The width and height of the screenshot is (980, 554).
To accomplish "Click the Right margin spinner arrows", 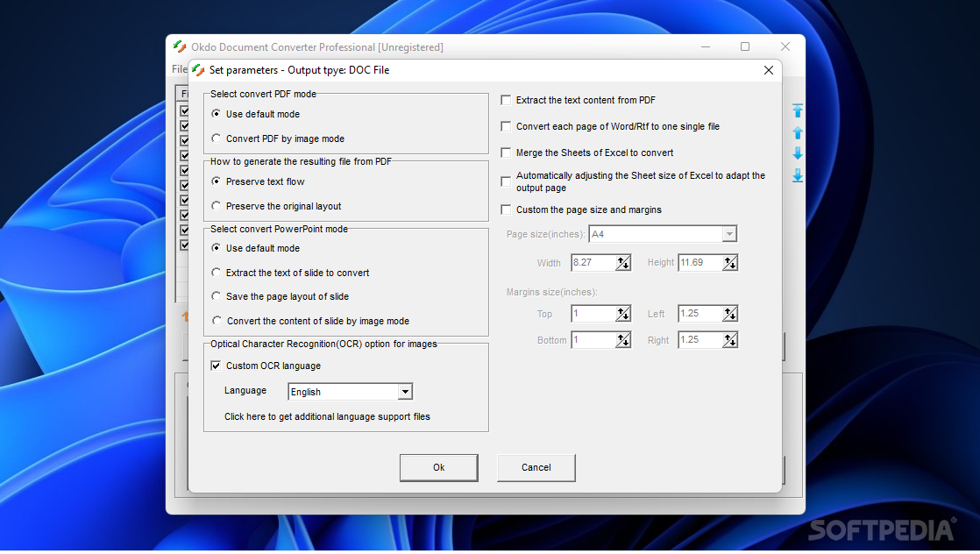I will (x=730, y=340).
